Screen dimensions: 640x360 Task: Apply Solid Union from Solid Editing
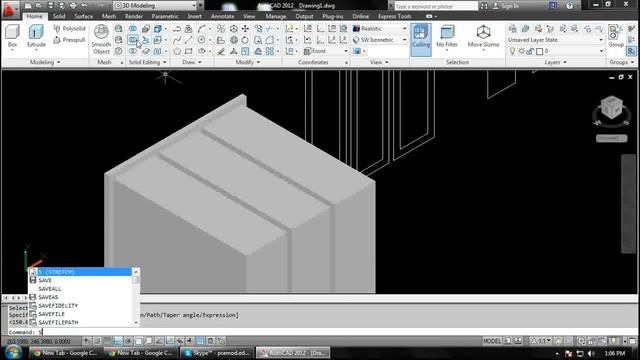[133, 29]
